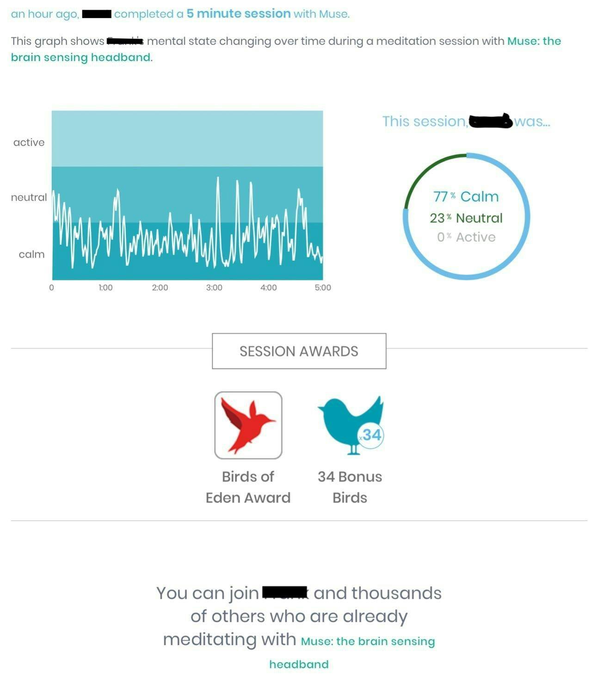Click the 'Birds of Eden Award' caption
Image resolution: width=616 pixels, height=694 pixels.
248,487
